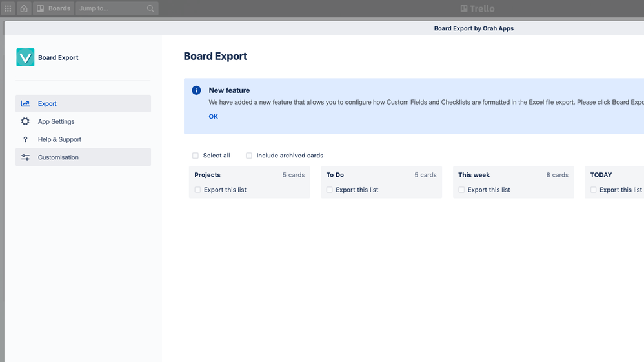Click the Trello logo in header
This screenshot has height=362, width=644.
478,8
